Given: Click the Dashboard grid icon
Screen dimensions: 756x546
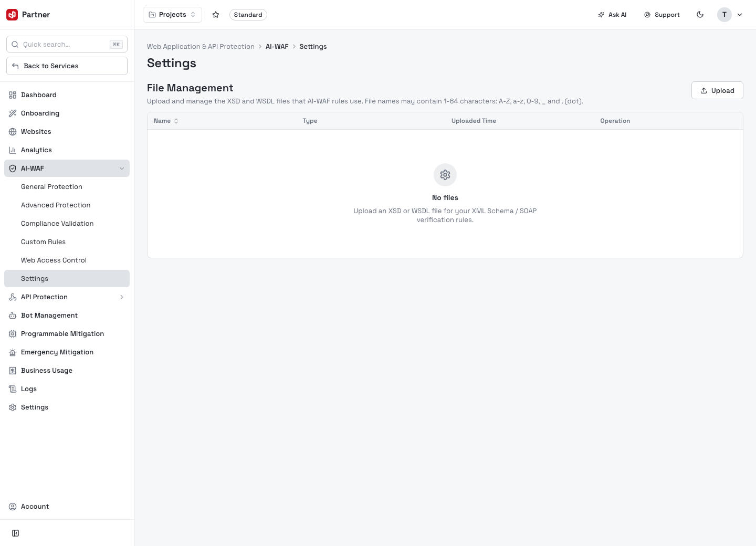Looking at the screenshot, I should (x=13, y=95).
